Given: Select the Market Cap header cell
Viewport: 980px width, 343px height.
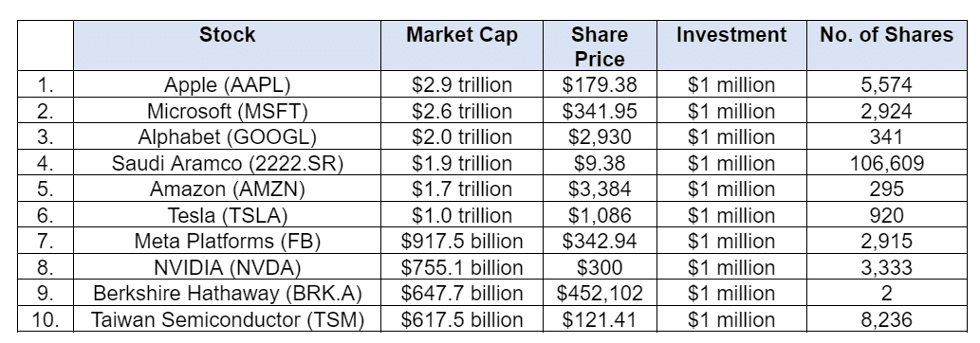Looking at the screenshot, I should pyautogui.click(x=462, y=45).
